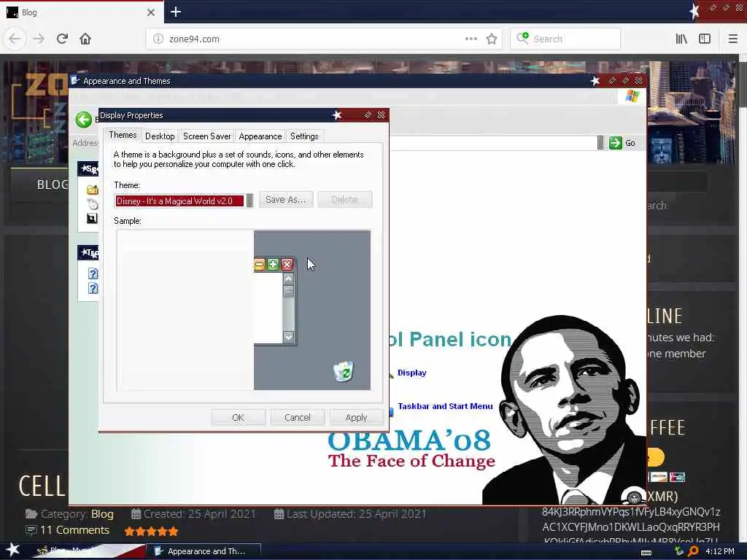Image resolution: width=747 pixels, height=560 pixels.
Task: Open page actions three-dot menu
Action: pos(471,39)
